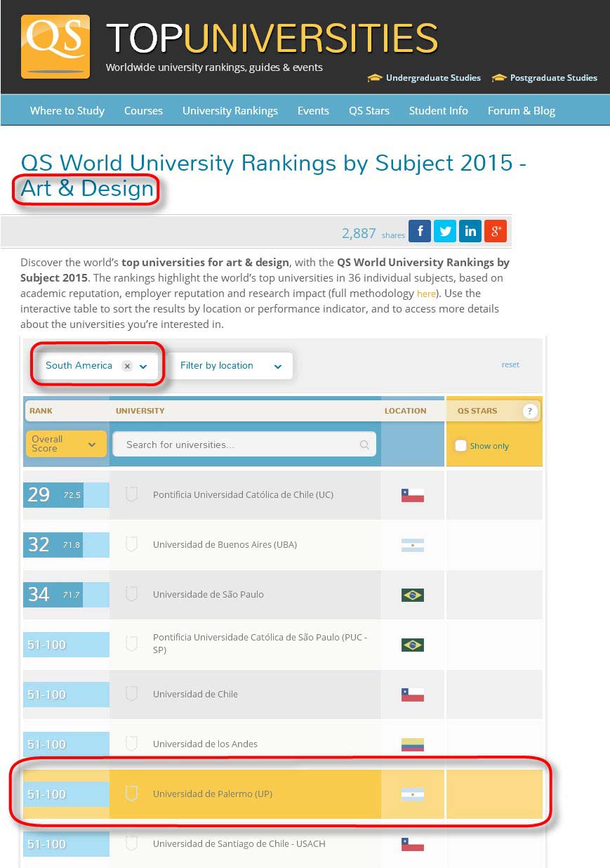The width and height of the screenshot is (610, 868).
Task: Share on Facebook icon
Action: (x=420, y=231)
